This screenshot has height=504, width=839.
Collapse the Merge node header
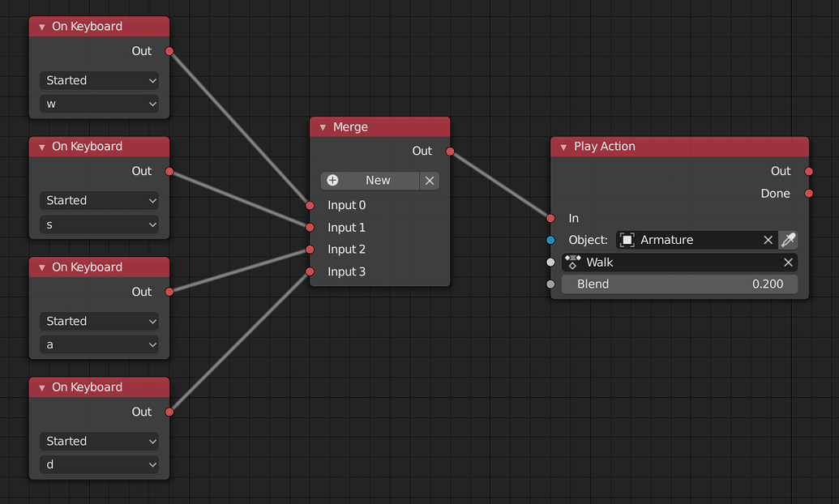(323, 126)
